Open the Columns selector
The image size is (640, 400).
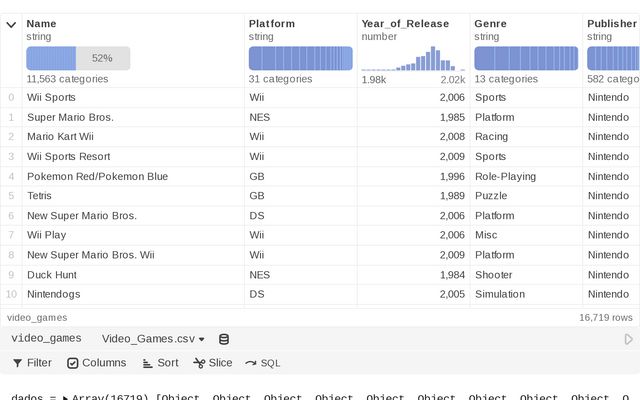click(97, 363)
